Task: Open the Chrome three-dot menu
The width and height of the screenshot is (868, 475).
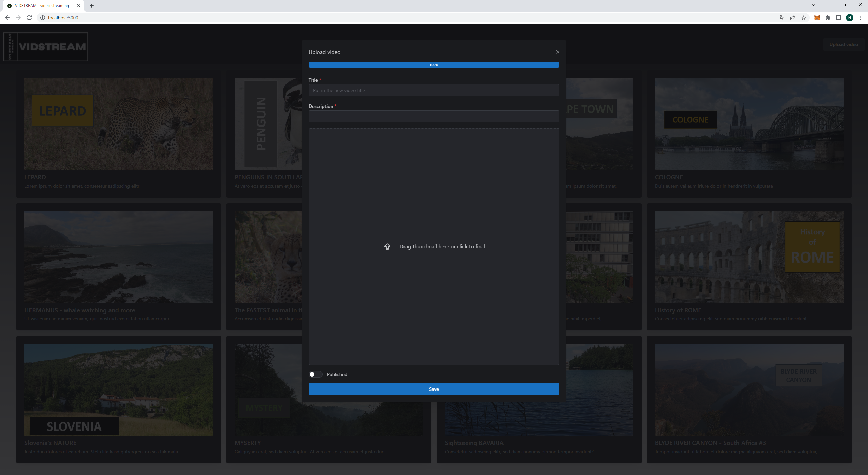Action: click(860, 18)
